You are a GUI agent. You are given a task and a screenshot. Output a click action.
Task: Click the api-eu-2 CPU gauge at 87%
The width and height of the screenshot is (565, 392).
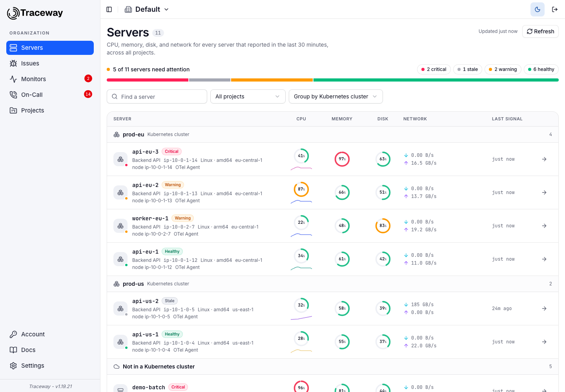click(x=301, y=189)
